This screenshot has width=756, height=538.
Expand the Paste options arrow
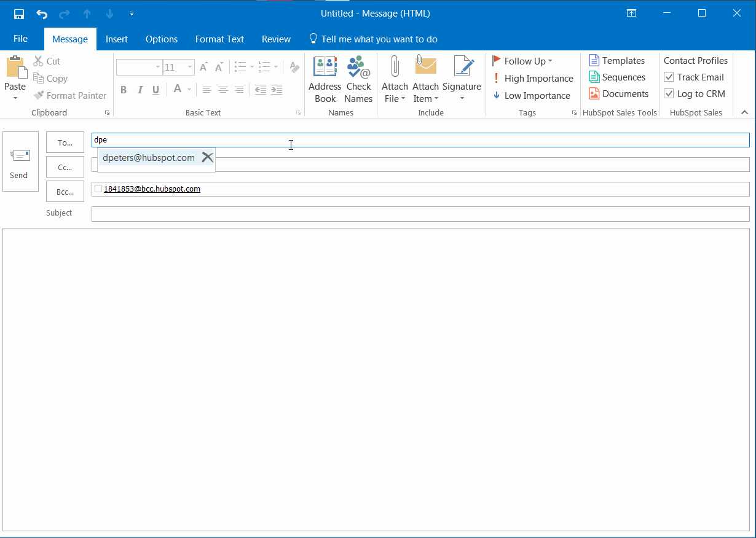click(x=15, y=98)
